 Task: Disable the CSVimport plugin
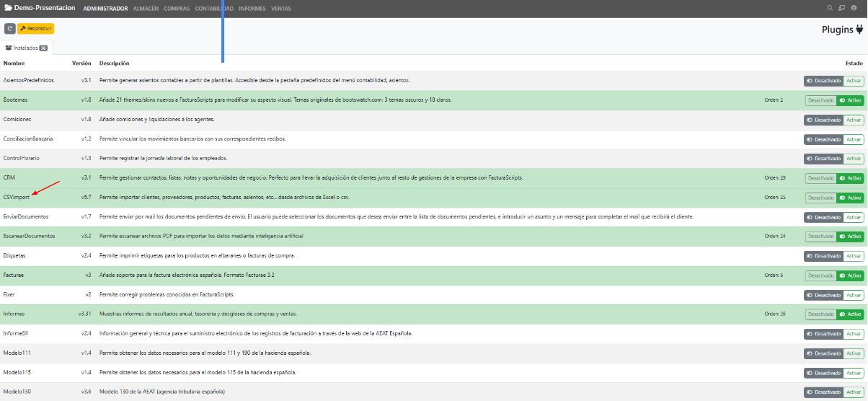pyautogui.click(x=820, y=198)
